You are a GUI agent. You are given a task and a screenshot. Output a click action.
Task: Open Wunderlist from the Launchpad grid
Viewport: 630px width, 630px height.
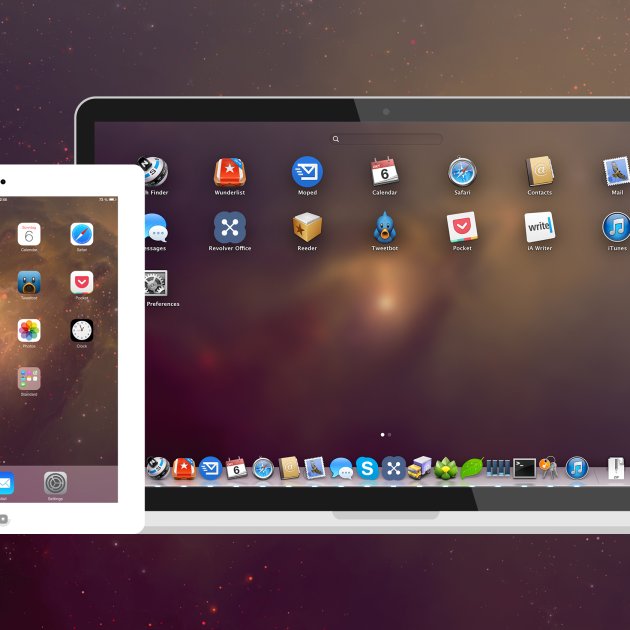tap(230, 172)
